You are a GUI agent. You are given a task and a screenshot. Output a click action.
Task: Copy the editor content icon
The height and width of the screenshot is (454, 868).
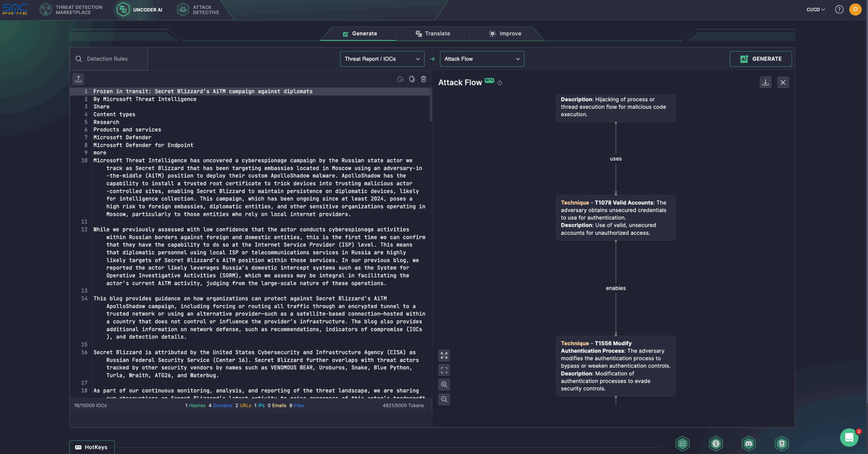pos(412,79)
